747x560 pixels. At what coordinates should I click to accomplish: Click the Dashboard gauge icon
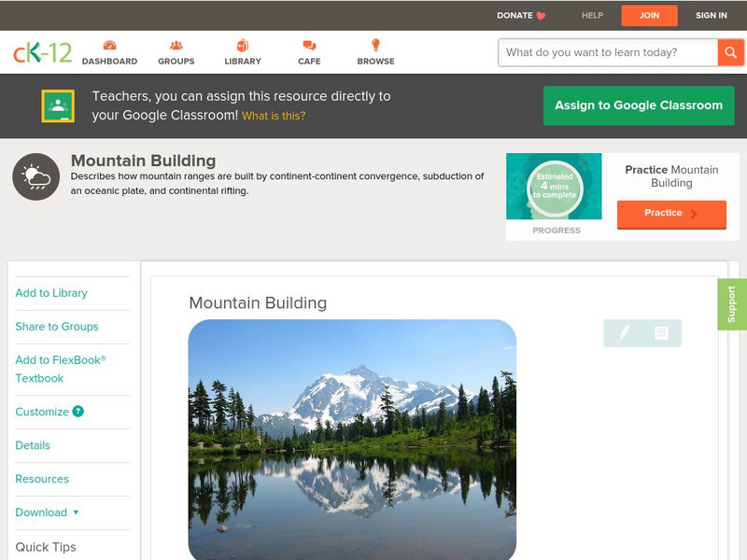point(109,45)
